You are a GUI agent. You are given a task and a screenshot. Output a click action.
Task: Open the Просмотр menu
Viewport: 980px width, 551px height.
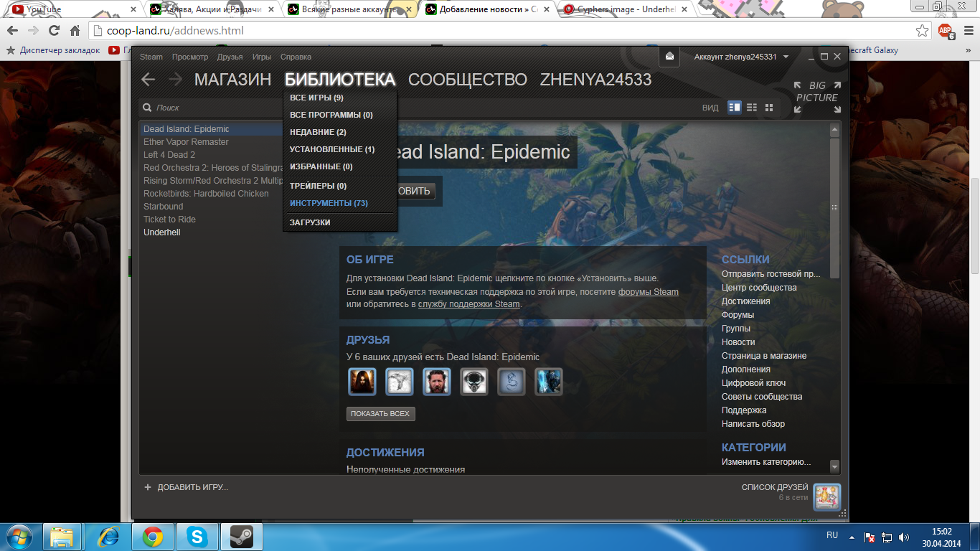pyautogui.click(x=190, y=57)
